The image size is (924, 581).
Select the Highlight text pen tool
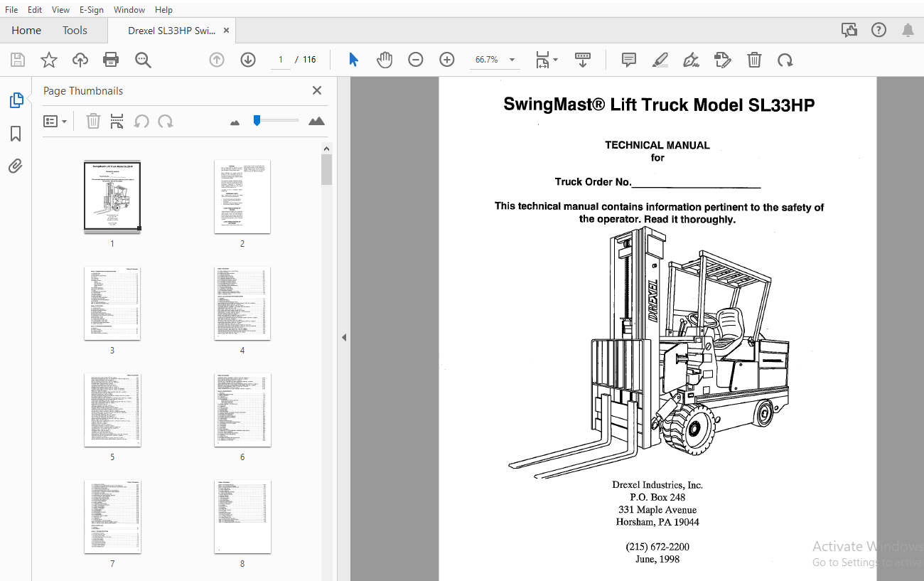[x=660, y=60]
